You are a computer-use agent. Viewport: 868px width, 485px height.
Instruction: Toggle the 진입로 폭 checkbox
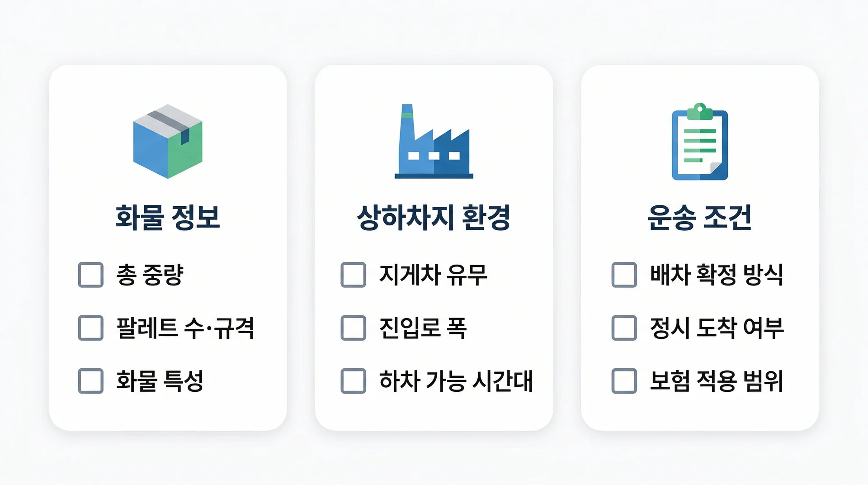(x=353, y=328)
